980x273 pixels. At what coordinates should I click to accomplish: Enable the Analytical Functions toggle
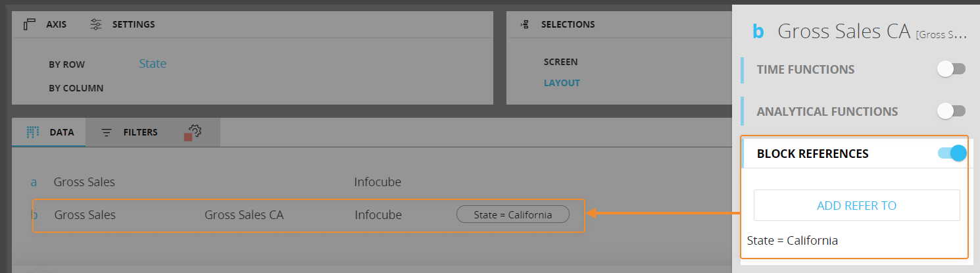pos(951,111)
